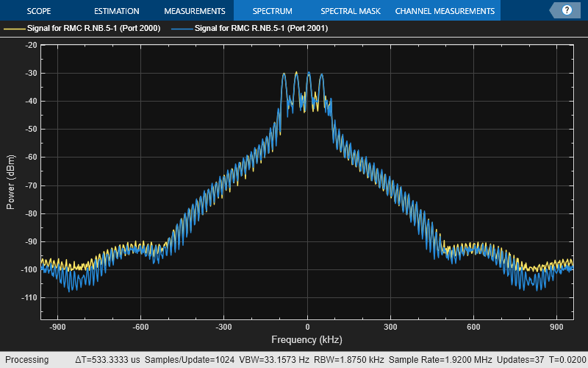Click the ΔT=533.3333 us status entry

click(107, 360)
